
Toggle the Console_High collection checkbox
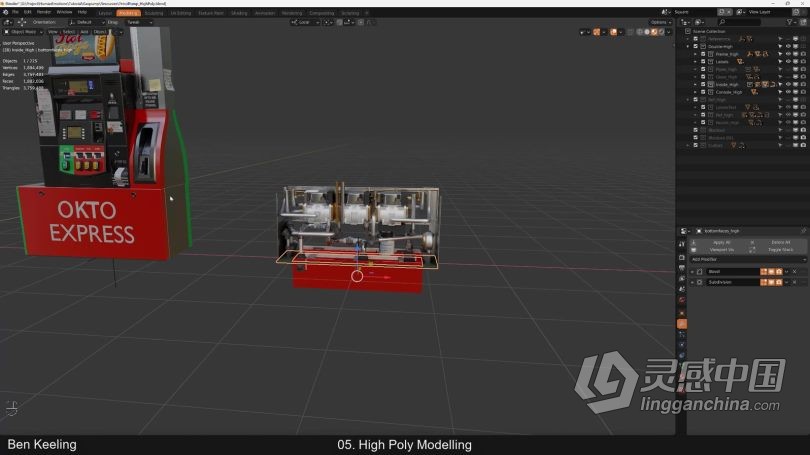pos(703,92)
